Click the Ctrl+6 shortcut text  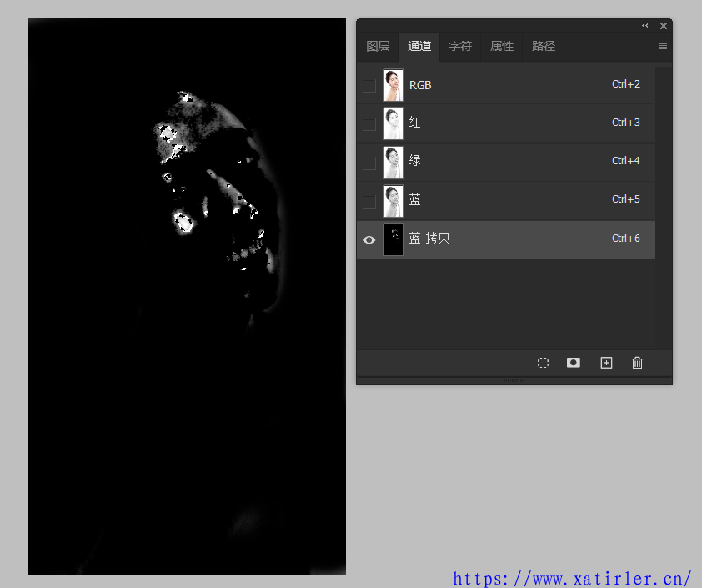[x=626, y=239]
